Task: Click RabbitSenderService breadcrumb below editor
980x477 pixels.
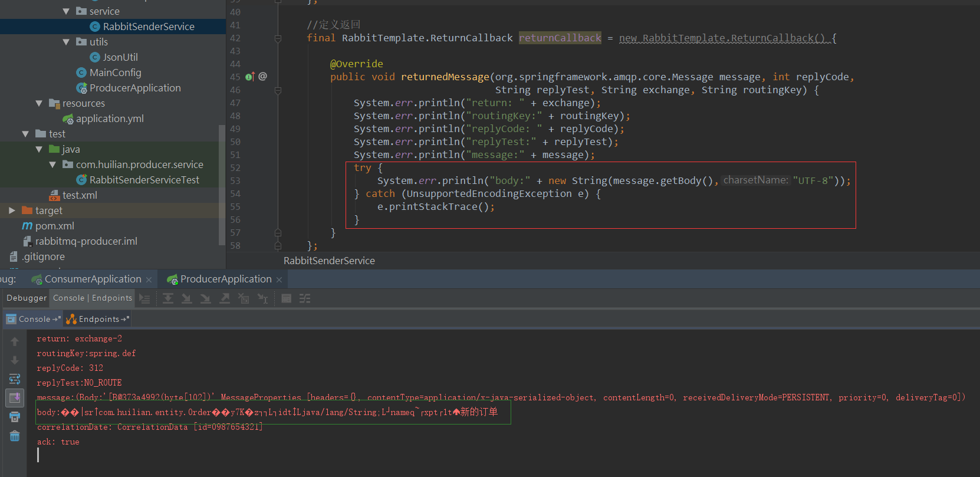Action: coord(329,261)
